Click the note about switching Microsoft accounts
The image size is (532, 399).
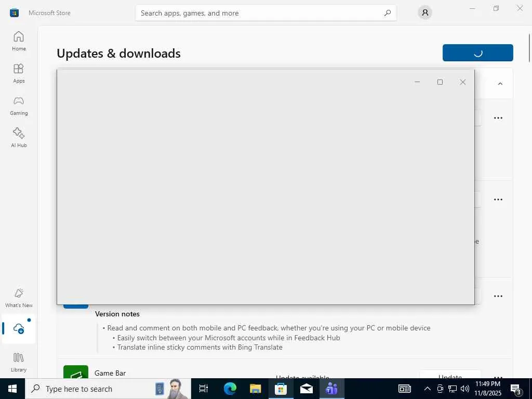(229, 338)
